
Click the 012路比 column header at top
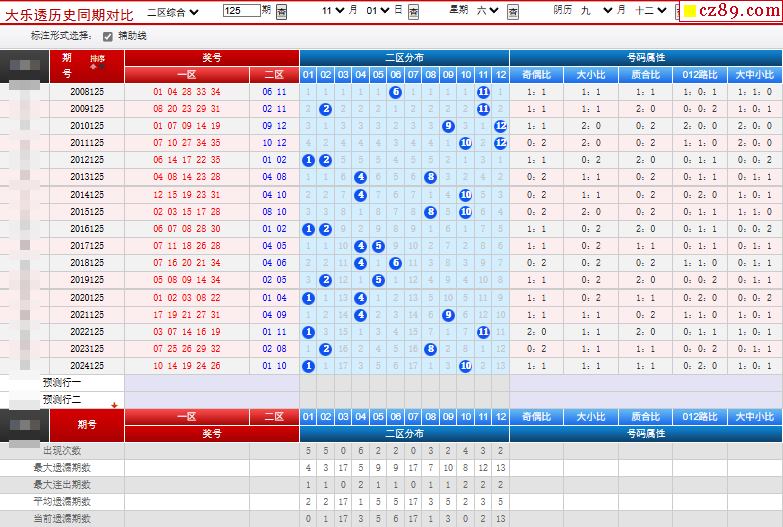pos(700,75)
